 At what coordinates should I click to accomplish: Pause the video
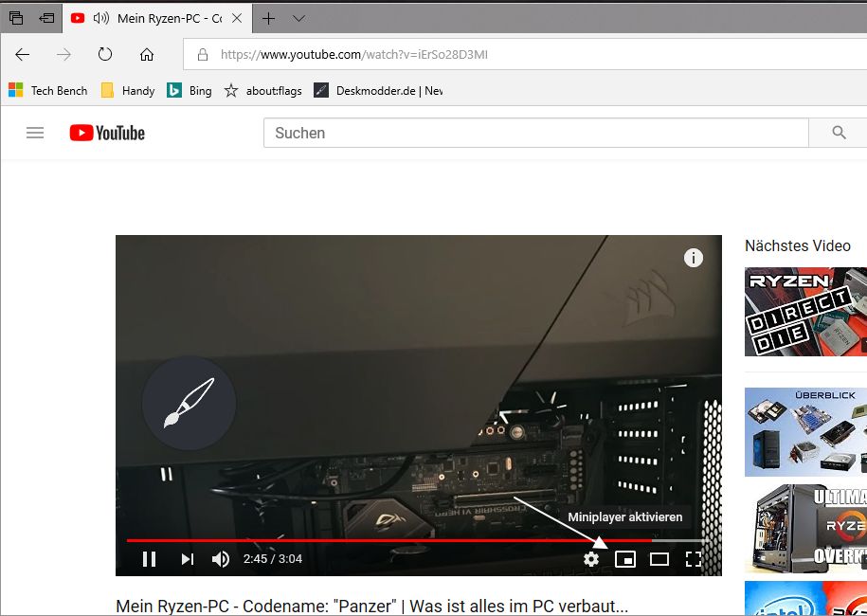pos(149,559)
